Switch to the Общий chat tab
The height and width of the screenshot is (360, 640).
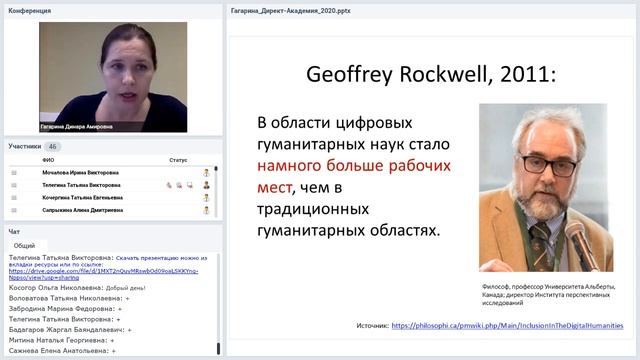click(24, 246)
